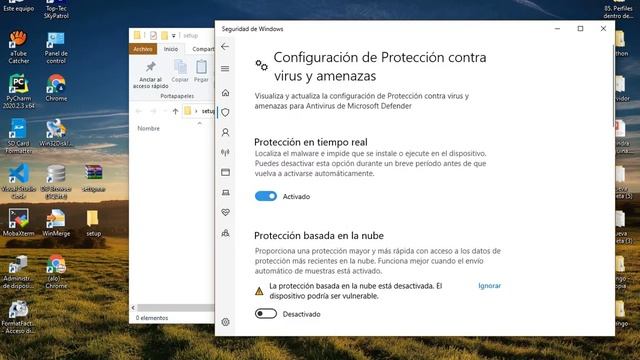This screenshot has height=360, width=640.
Task: Select the (alo) - Chrome desktop shortcut
Action: pos(56,271)
